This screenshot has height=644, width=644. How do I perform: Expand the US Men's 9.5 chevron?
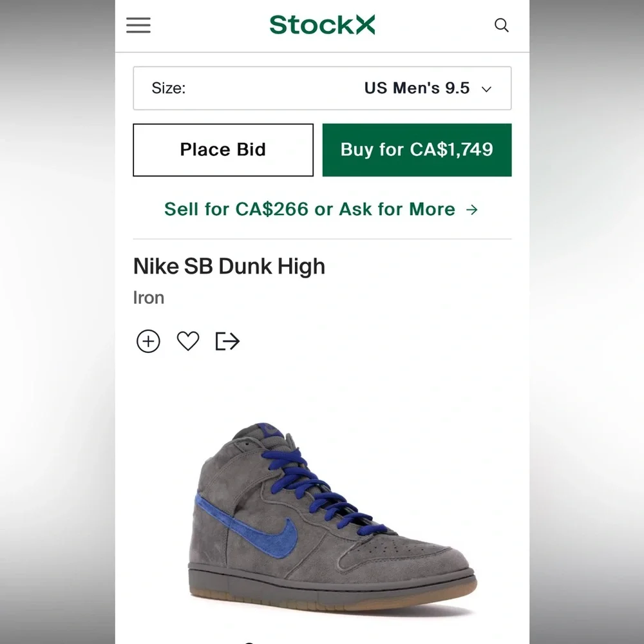click(486, 89)
